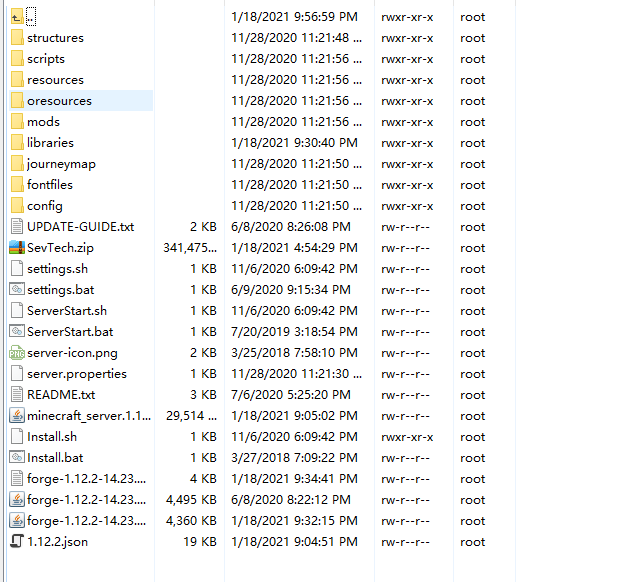The height and width of the screenshot is (582, 635).
Task: Click the fontfiles folder icon
Action: tap(17, 185)
